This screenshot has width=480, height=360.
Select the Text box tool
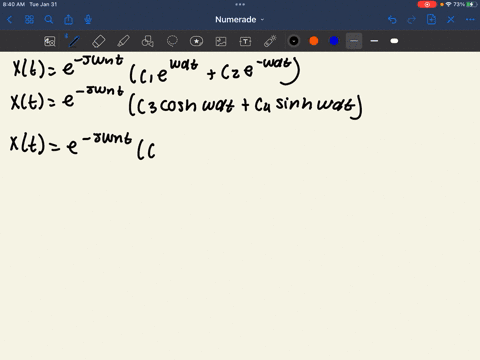tap(245, 41)
